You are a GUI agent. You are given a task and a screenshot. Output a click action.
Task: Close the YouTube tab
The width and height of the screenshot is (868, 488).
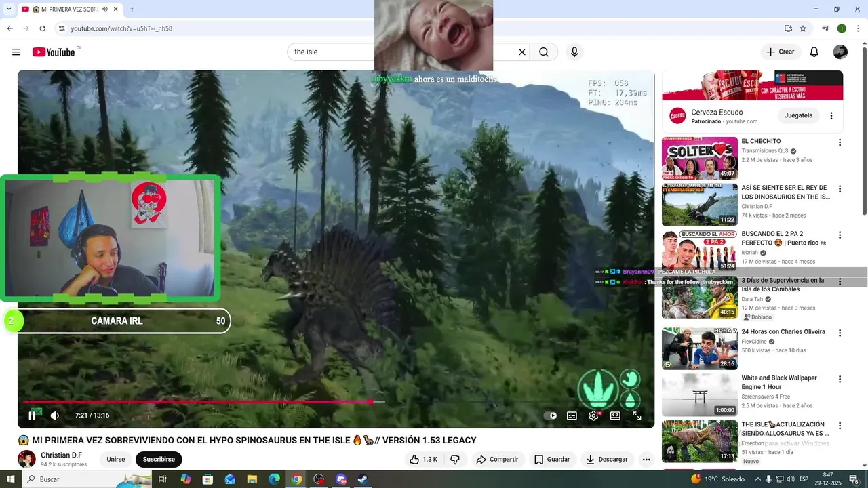coord(116,9)
